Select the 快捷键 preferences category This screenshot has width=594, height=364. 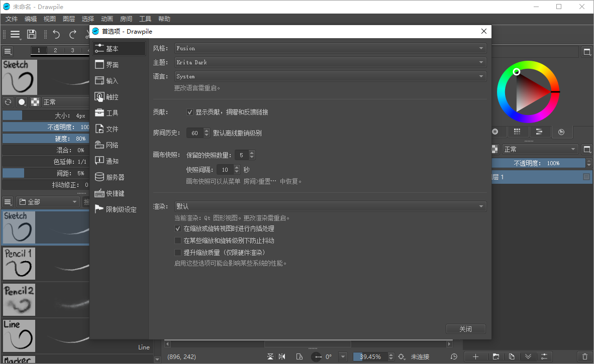[x=119, y=193]
